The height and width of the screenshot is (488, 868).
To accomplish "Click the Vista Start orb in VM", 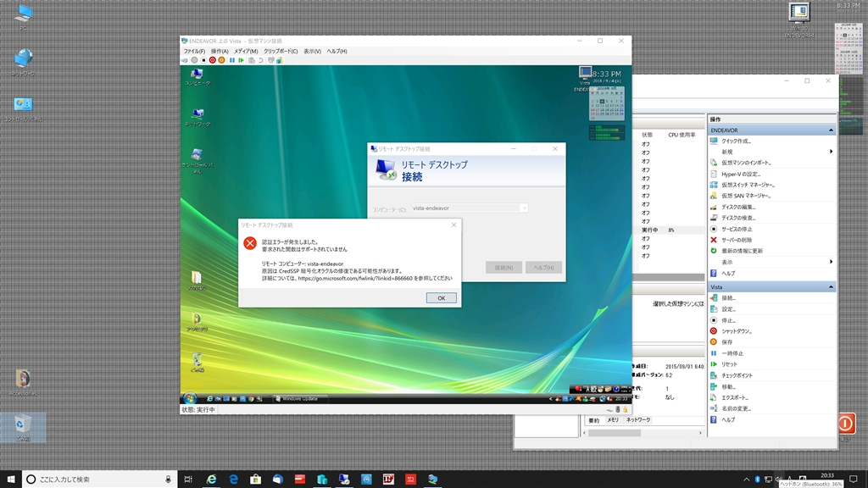I will click(x=190, y=397).
